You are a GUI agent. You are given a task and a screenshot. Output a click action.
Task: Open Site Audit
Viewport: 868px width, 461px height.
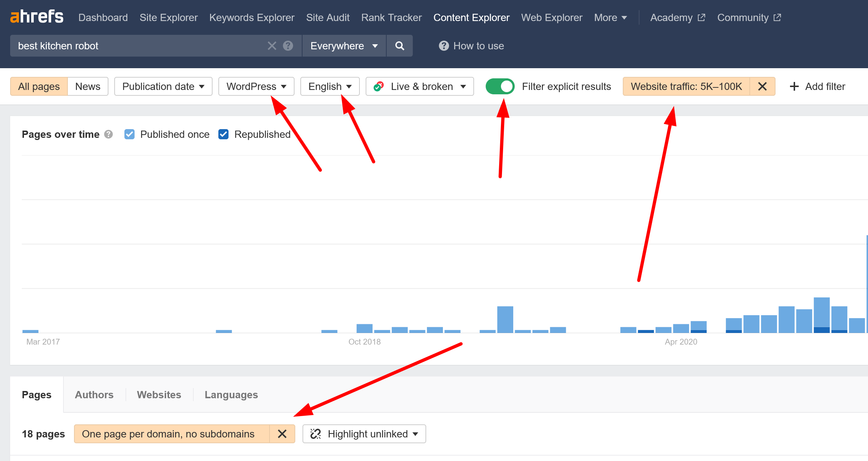tap(328, 17)
